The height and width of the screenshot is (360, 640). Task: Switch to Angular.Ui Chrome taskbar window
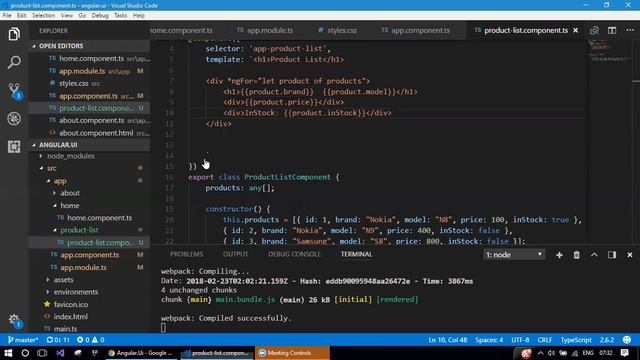tap(140, 353)
